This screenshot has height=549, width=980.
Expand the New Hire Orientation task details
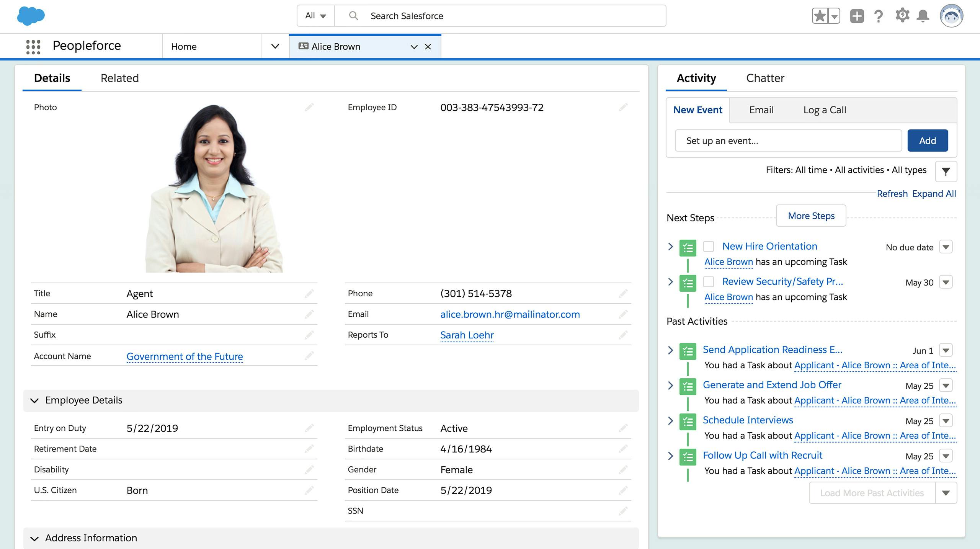(670, 247)
